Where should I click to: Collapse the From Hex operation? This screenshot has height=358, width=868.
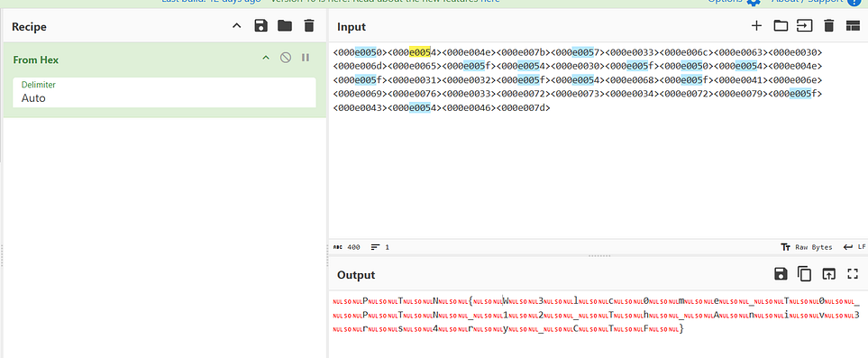click(266, 58)
